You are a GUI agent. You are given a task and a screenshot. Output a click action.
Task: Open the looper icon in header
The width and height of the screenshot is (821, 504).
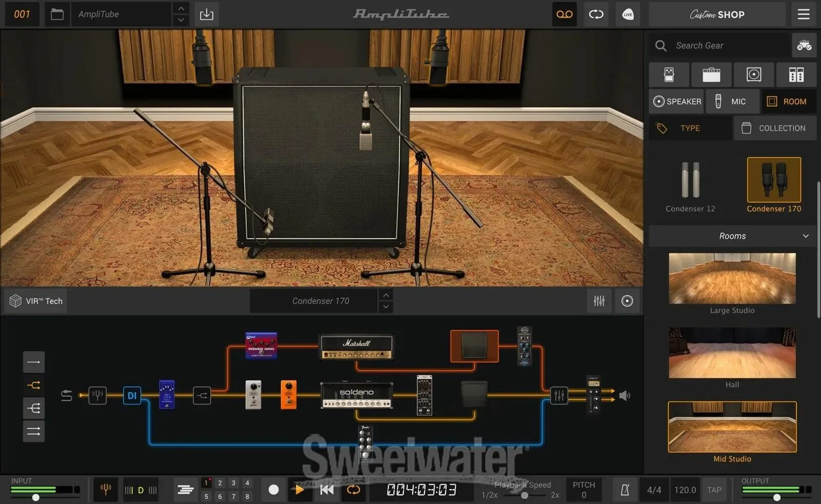[596, 14]
